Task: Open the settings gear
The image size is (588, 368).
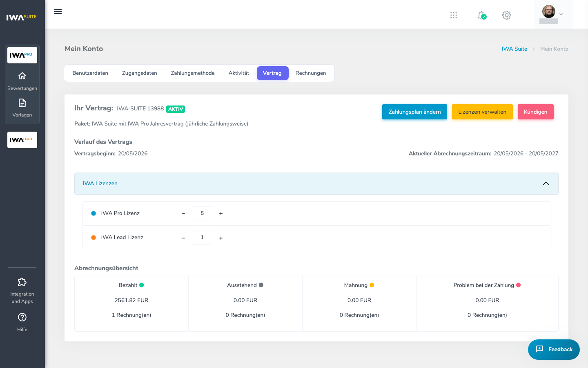Action: tap(507, 15)
